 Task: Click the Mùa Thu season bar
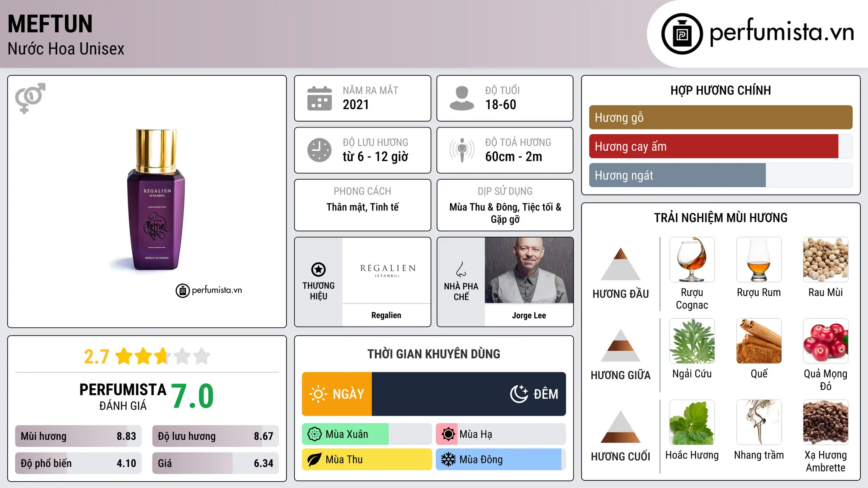tap(367, 460)
